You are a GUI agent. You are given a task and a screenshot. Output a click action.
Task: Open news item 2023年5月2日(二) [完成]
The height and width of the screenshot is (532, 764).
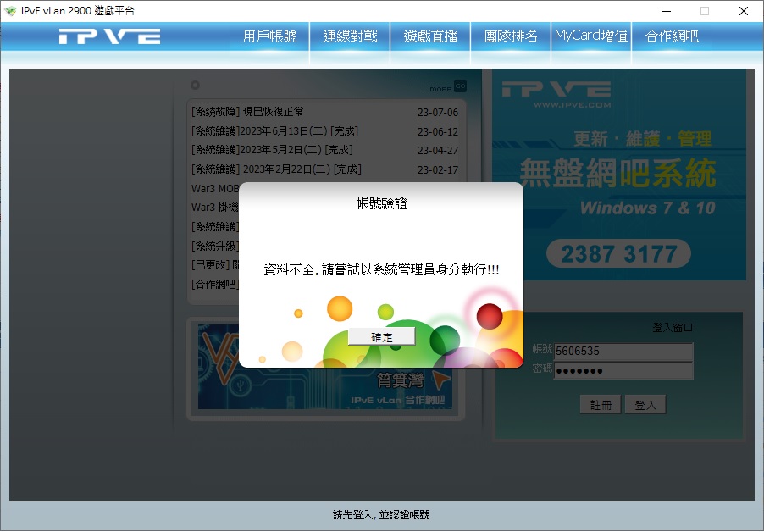coord(272,150)
